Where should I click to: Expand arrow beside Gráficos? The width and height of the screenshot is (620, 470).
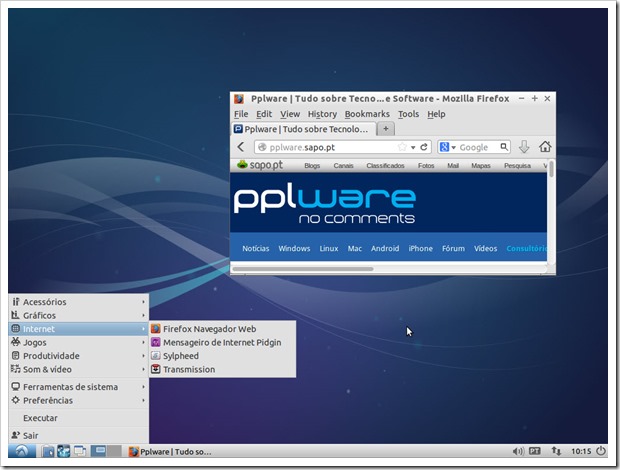[144, 315]
